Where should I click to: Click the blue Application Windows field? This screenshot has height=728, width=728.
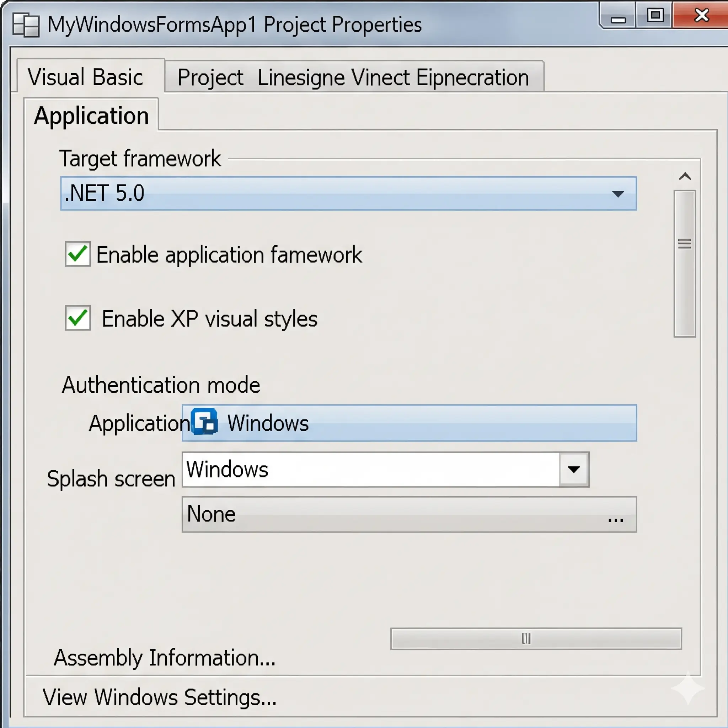point(409,423)
